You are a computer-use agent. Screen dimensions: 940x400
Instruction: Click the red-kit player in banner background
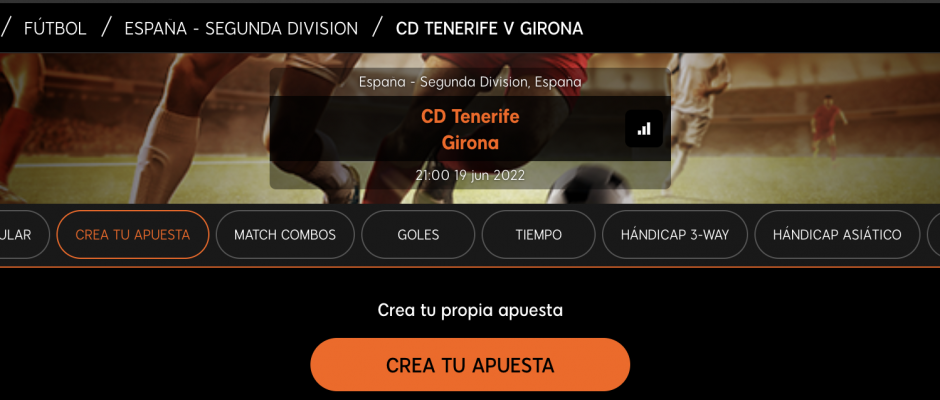tap(827, 125)
